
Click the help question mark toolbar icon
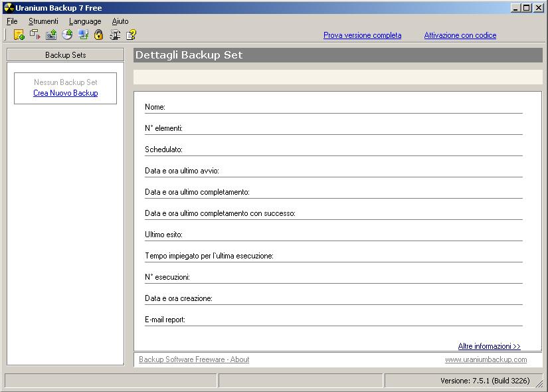(131, 35)
